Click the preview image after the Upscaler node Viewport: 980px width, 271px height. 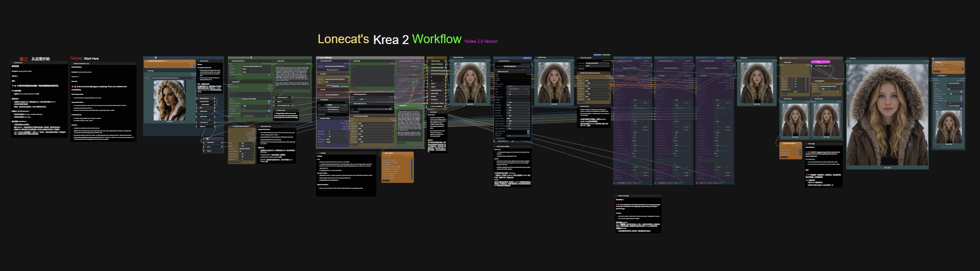click(554, 82)
